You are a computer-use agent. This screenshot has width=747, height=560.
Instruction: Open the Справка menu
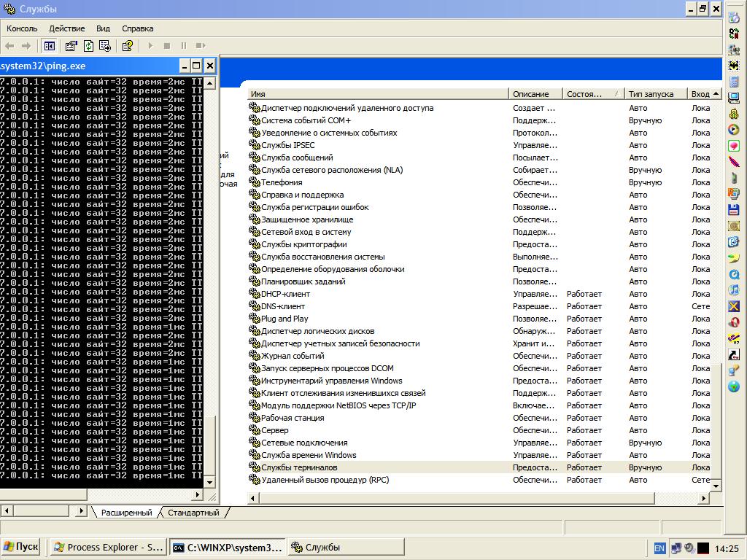pyautogui.click(x=138, y=28)
